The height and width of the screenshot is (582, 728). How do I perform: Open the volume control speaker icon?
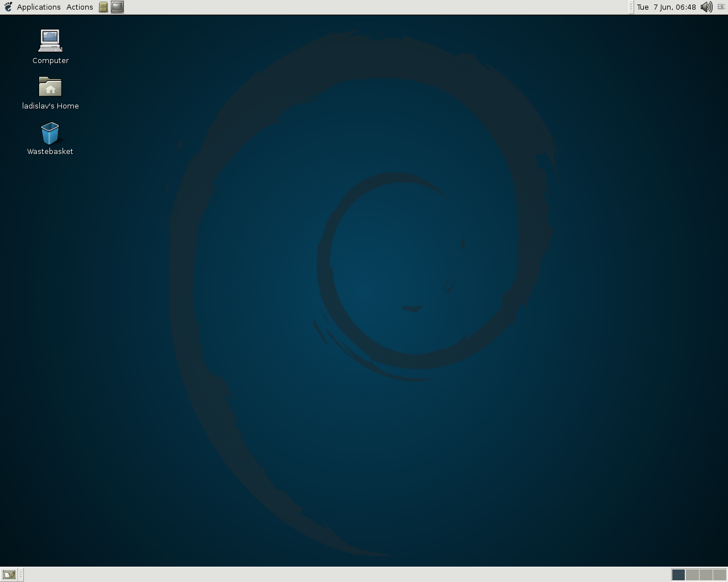pos(706,7)
